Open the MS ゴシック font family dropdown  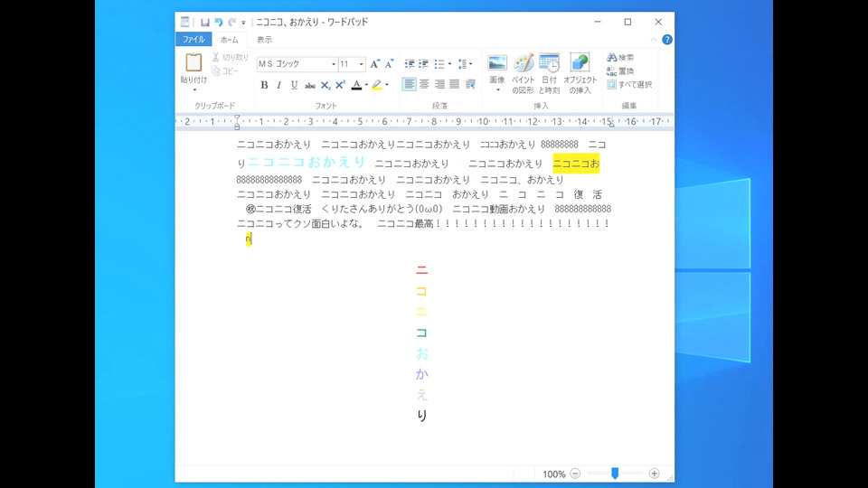click(334, 64)
